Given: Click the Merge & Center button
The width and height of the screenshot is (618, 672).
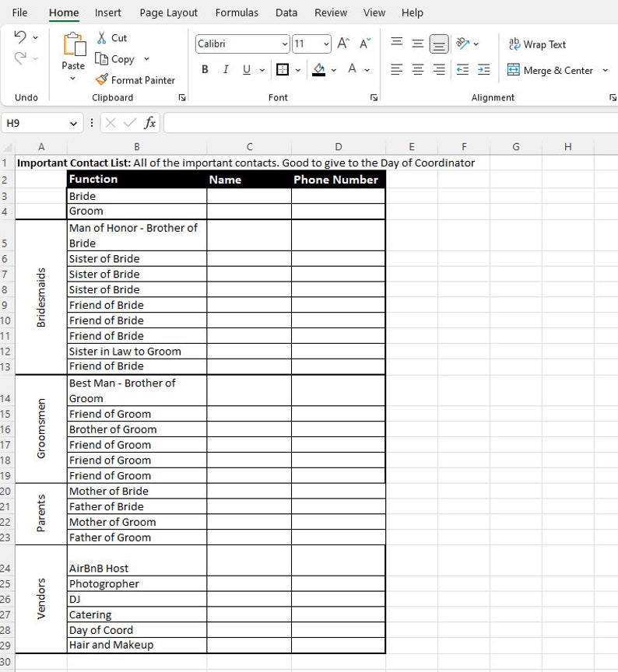Looking at the screenshot, I should [x=550, y=70].
